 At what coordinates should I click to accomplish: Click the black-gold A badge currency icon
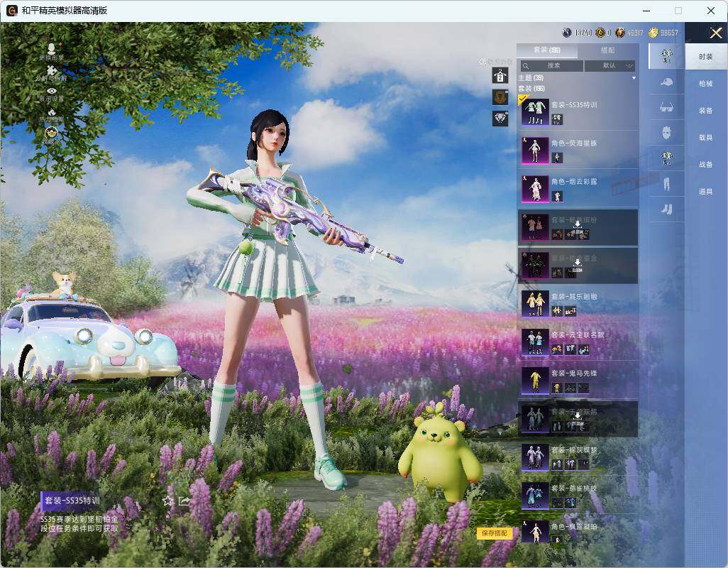600,33
